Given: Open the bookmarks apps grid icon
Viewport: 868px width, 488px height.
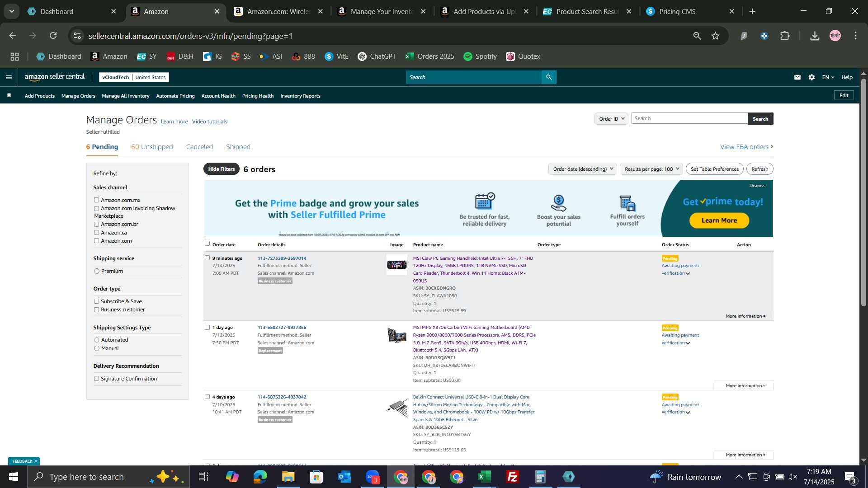Looking at the screenshot, I should 14,56.
